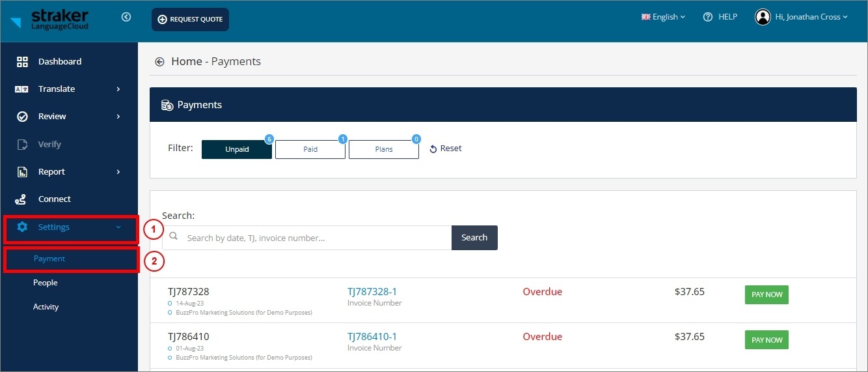Open the HELP question mark icon
868x372 pixels.
[708, 17]
